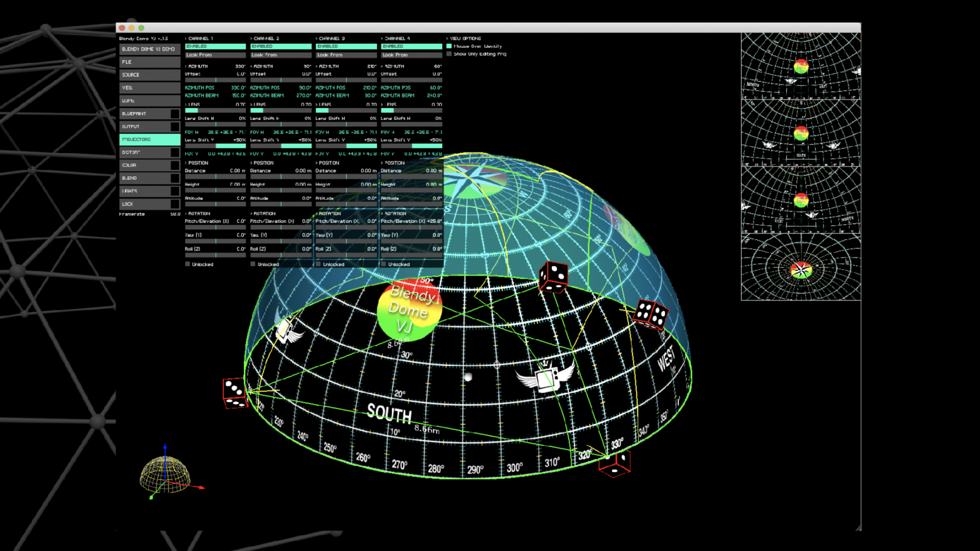Adjust Channel 2 Yaw (Y) slider
Viewport: 980px width, 551px height.
281,241
